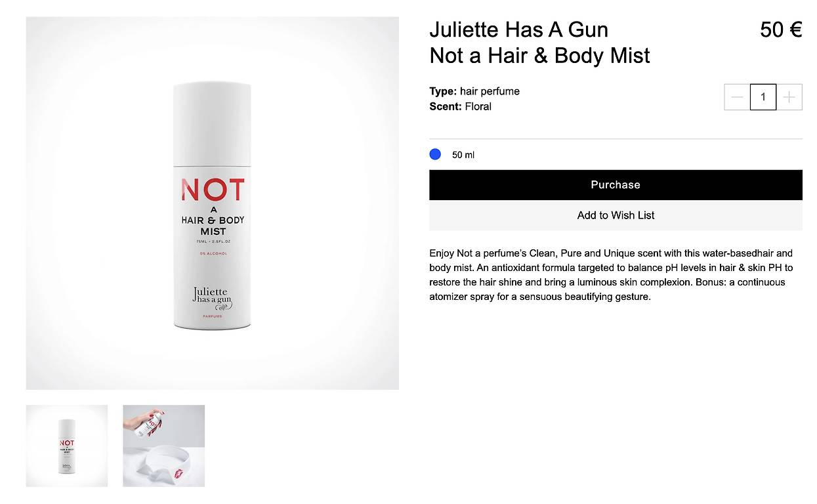Click the Type: hair perfume text
817x504 pixels.
474,91
